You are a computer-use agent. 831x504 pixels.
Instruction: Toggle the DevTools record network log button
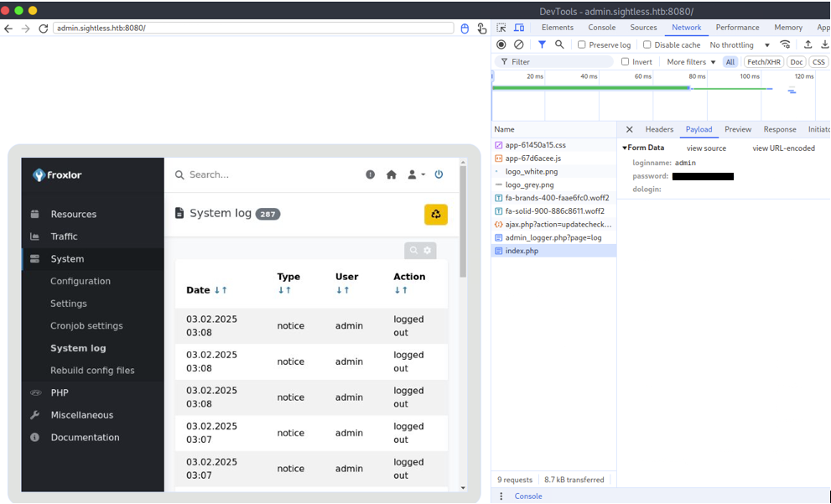[501, 44]
